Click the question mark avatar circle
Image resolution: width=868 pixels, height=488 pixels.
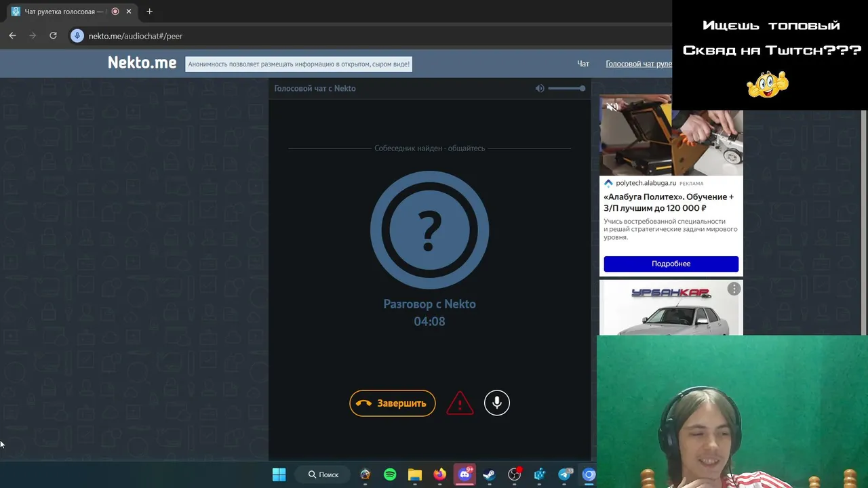pos(429,230)
